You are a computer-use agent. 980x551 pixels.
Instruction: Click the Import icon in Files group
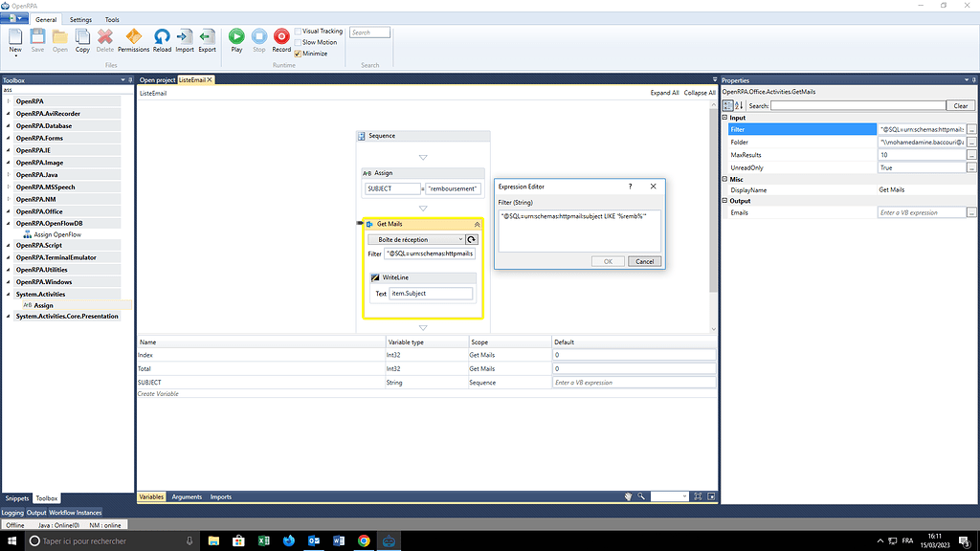184,38
